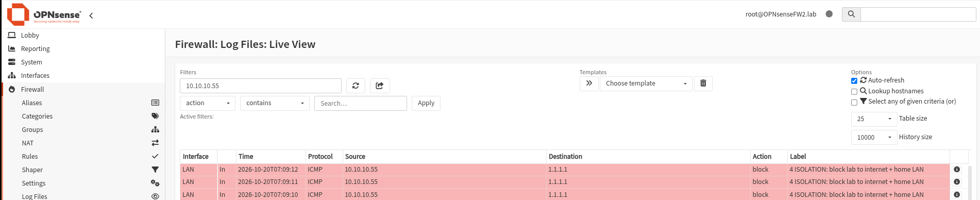Open info icon for first log row

point(957,170)
